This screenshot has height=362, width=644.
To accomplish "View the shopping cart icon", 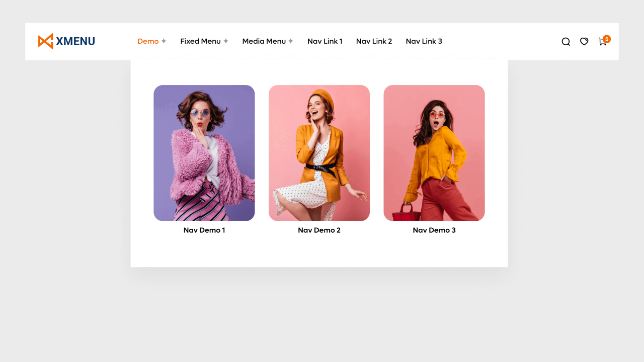I will 602,43.
